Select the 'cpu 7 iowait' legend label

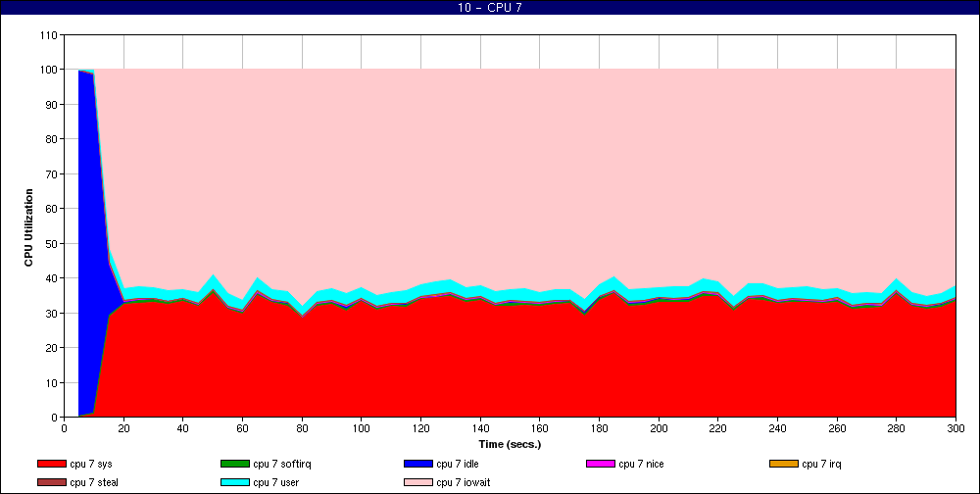[x=464, y=483]
